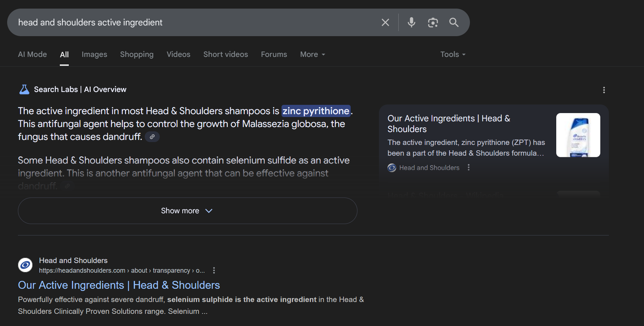Open the Shopping tab
Image resolution: width=644 pixels, height=326 pixels.
[137, 54]
